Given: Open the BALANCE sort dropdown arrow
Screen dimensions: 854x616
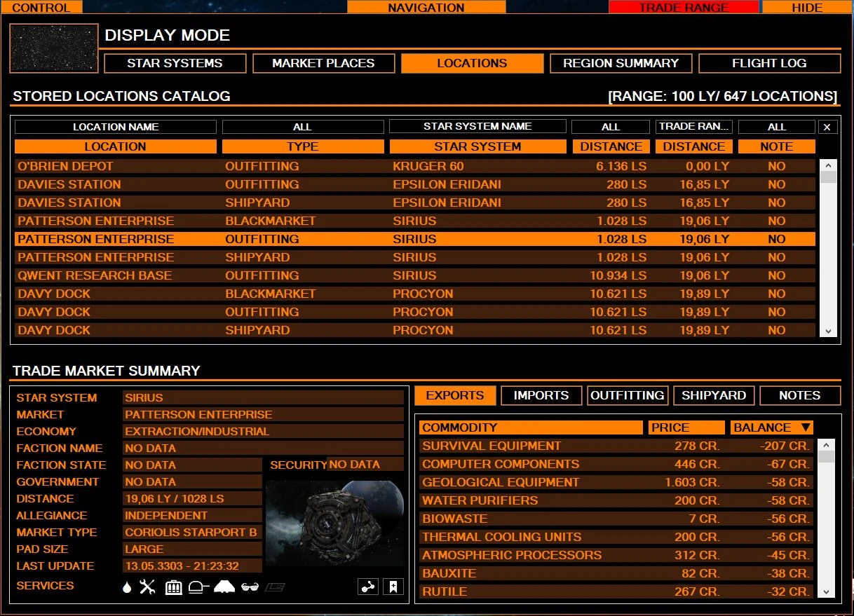Looking at the screenshot, I should click(x=806, y=427).
